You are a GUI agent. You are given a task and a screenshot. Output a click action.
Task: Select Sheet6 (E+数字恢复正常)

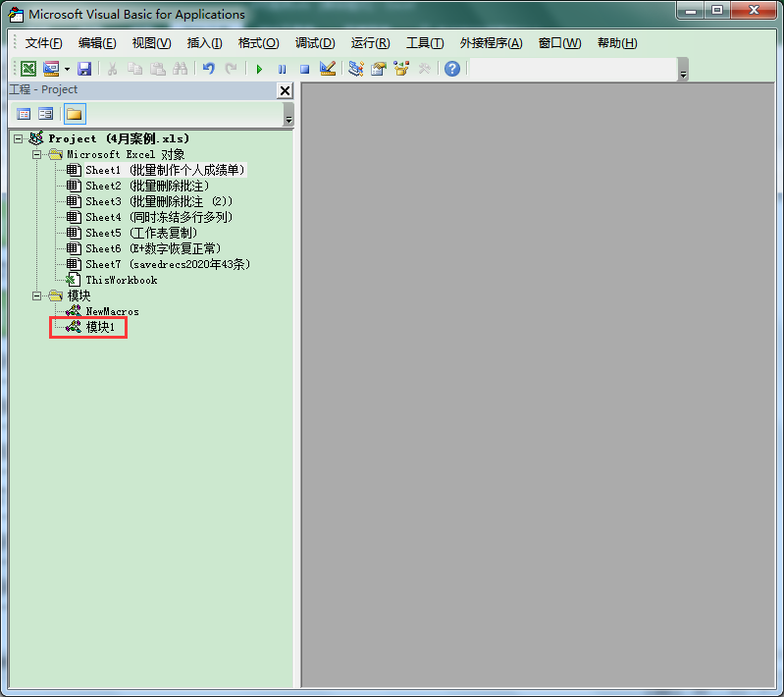pyautogui.click(x=153, y=248)
